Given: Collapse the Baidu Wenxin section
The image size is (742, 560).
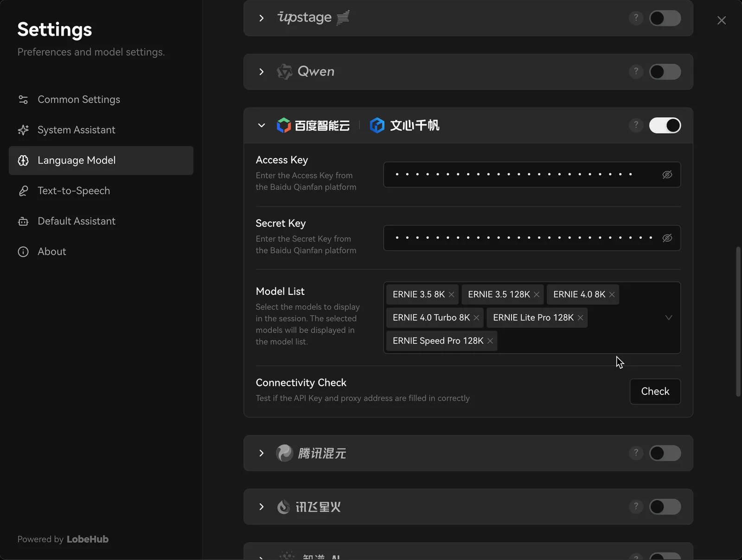Looking at the screenshot, I should [x=262, y=125].
